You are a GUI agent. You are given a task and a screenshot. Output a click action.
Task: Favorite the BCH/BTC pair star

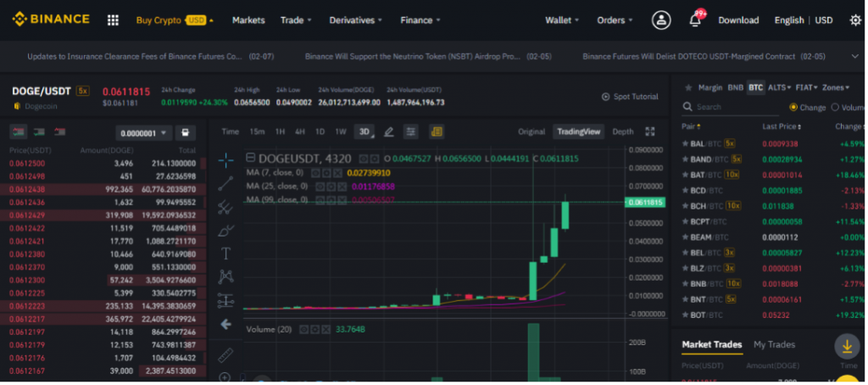(x=685, y=206)
